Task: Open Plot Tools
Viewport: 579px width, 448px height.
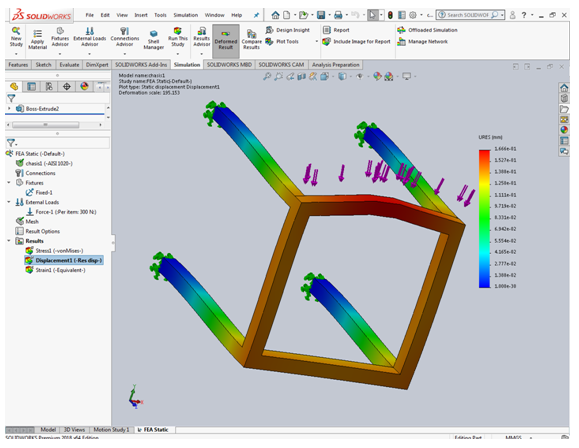Action: pyautogui.click(x=282, y=41)
